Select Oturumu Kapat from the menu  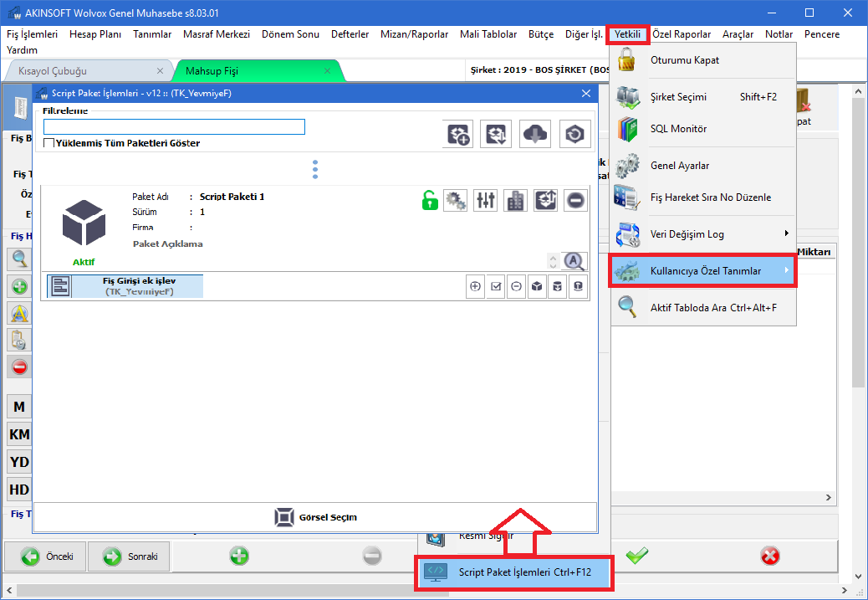click(703, 60)
